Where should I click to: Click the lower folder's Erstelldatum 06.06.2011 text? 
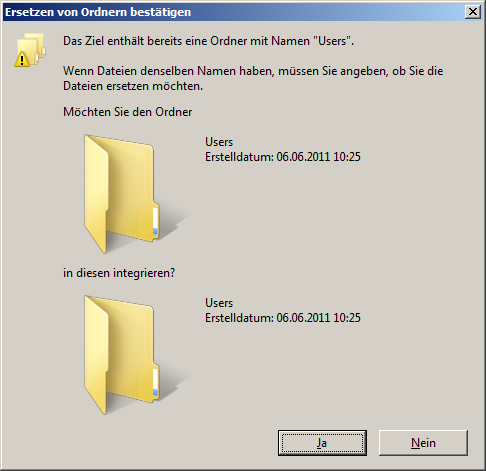pos(283,318)
